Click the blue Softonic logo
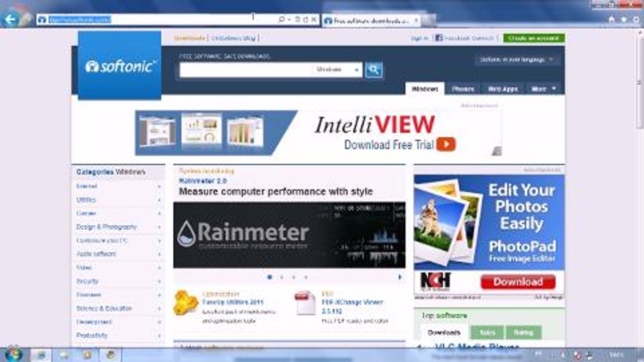Screen dimensions: 644x362 tap(120, 65)
